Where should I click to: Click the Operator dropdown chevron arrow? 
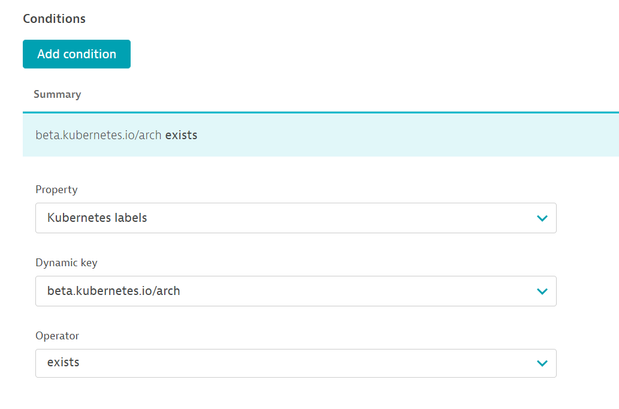tap(541, 363)
